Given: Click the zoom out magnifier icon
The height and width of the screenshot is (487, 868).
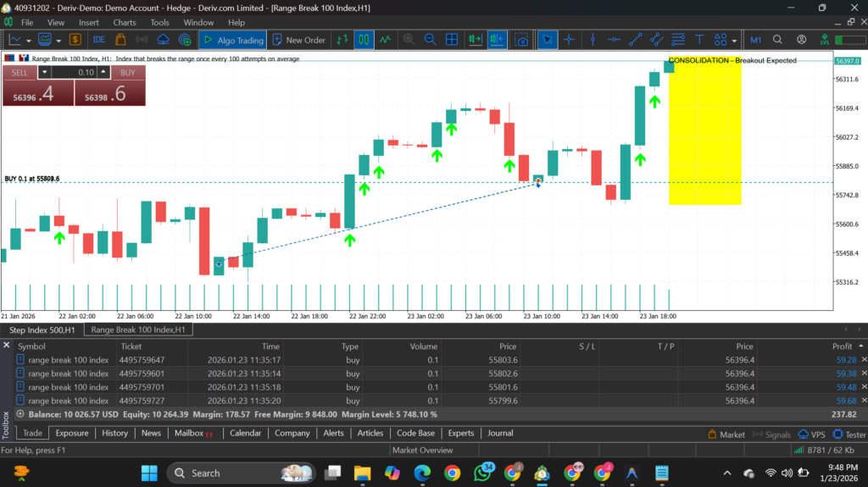Looking at the screenshot, I should [430, 40].
